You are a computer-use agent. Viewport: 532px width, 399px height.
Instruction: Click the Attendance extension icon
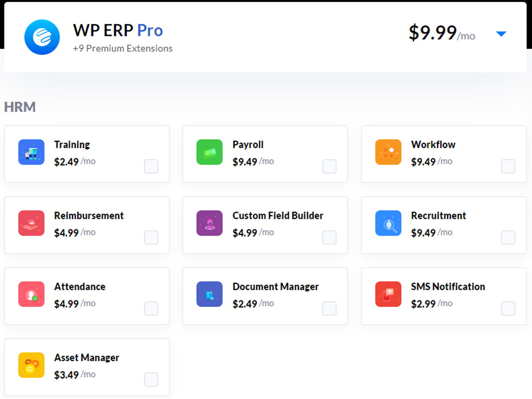(31, 294)
